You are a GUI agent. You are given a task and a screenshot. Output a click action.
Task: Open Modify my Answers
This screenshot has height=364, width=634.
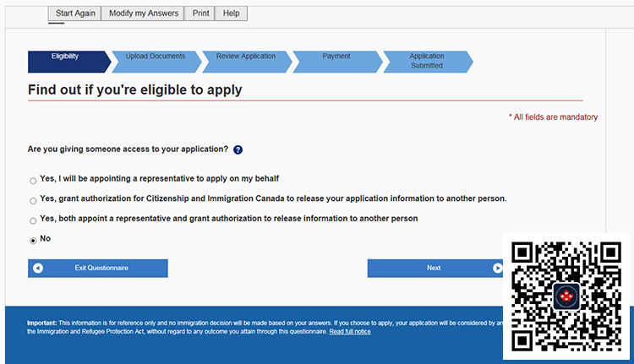143,14
